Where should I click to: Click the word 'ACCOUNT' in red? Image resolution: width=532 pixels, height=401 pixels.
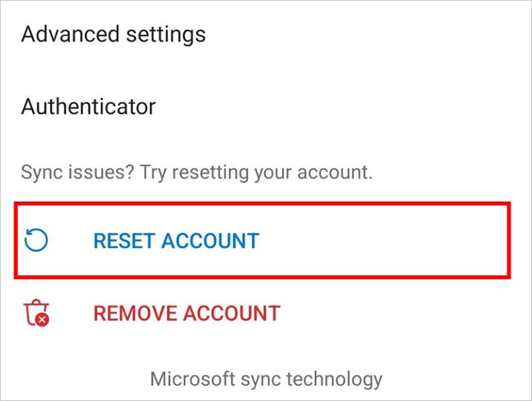pos(232,313)
